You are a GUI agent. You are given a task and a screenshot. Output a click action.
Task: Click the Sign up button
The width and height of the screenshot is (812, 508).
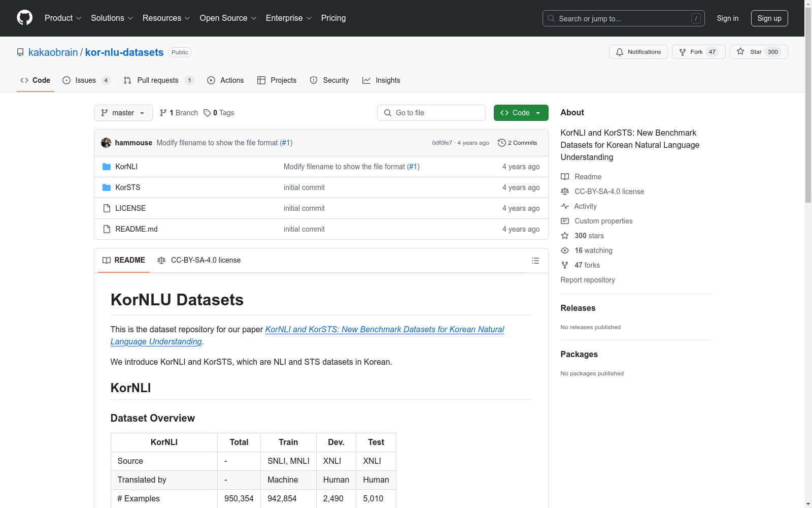tap(769, 18)
